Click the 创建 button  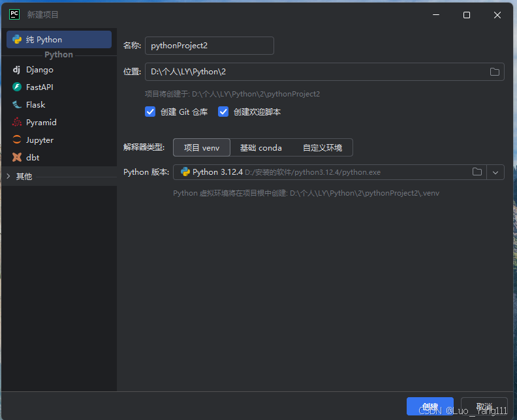tap(430, 406)
